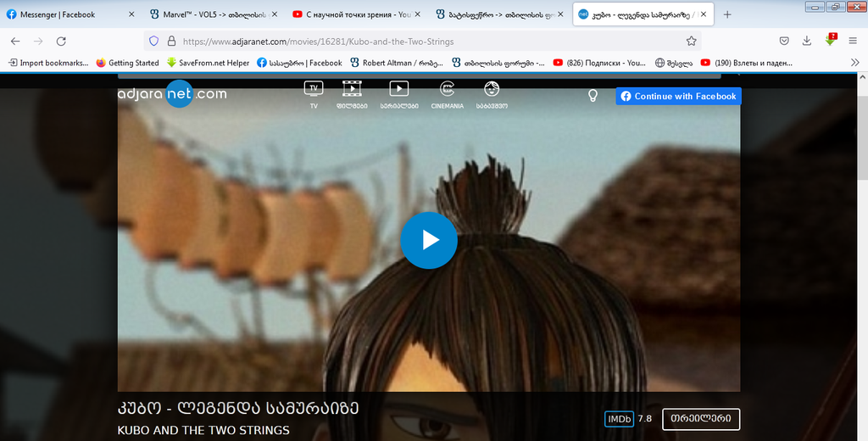Play the Kubo movie video
This screenshot has height=441, width=868.
coord(428,241)
